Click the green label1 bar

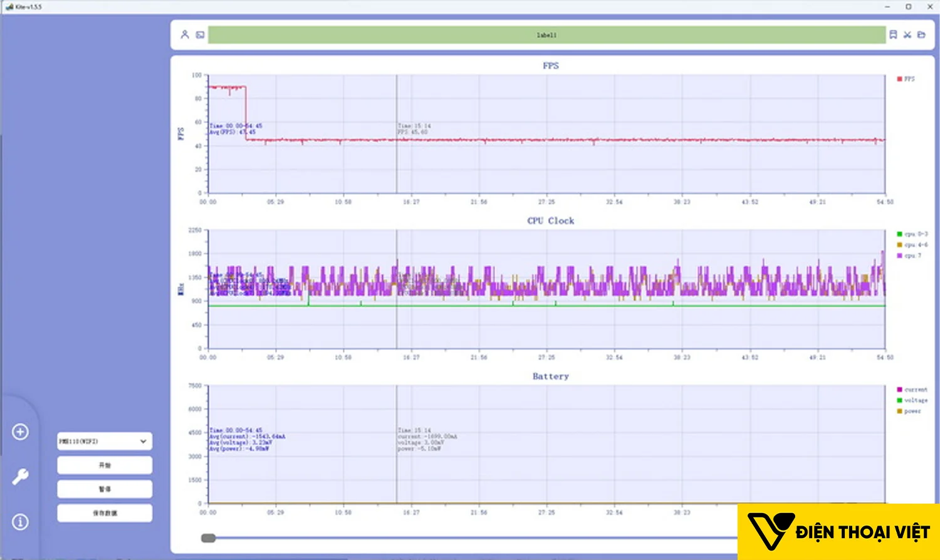[x=546, y=35]
